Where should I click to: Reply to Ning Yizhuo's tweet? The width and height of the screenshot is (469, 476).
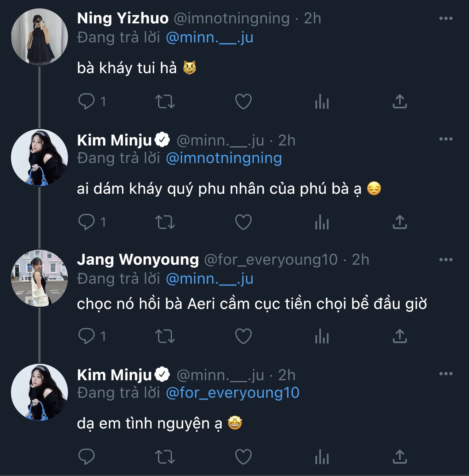pos(87,101)
